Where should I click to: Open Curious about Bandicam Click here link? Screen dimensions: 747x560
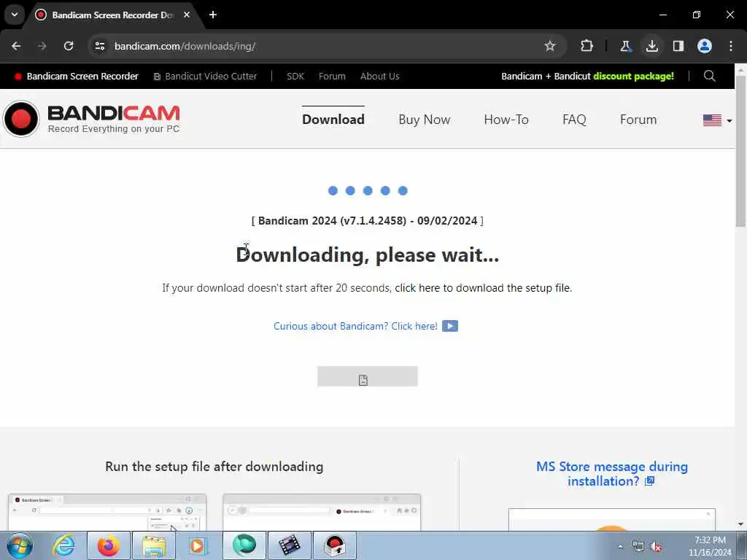click(x=355, y=326)
